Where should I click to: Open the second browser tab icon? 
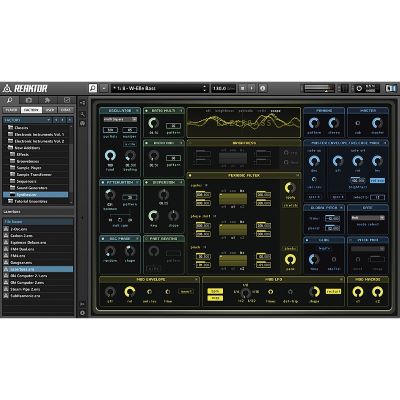(29, 100)
